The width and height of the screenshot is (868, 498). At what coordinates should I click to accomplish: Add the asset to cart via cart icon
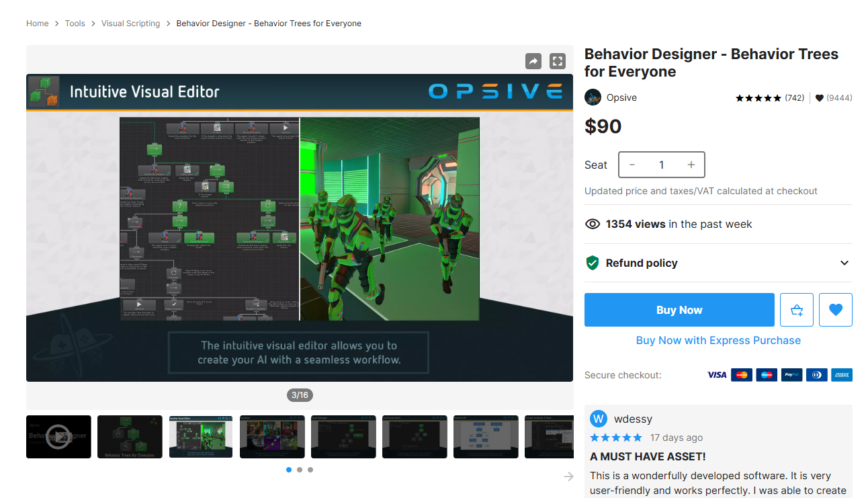(x=797, y=309)
